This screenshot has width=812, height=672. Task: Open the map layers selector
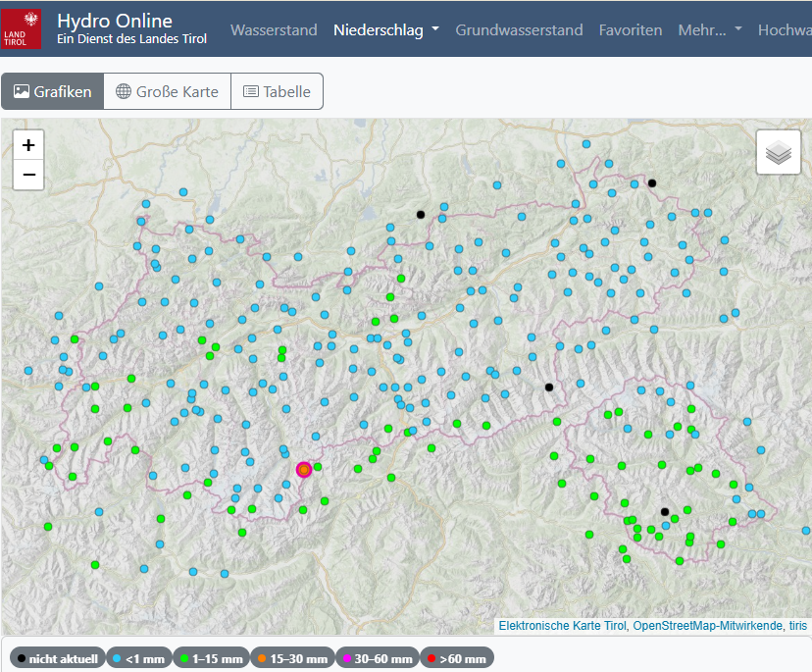pyautogui.click(x=778, y=153)
